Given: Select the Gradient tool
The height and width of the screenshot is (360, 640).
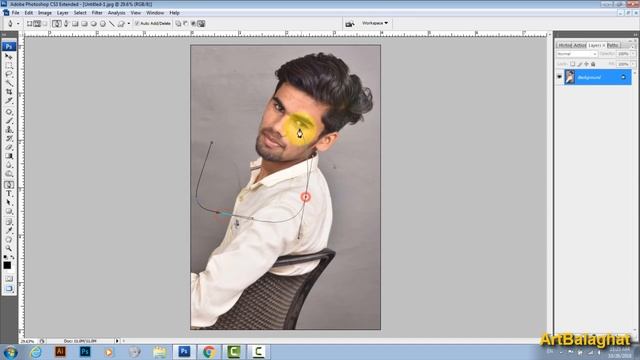Looking at the screenshot, I should point(8,156).
